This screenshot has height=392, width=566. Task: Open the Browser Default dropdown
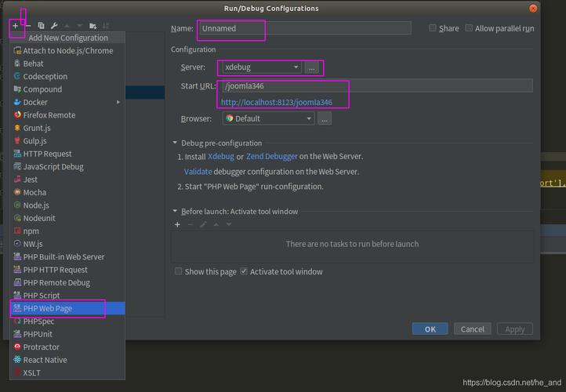click(268, 118)
